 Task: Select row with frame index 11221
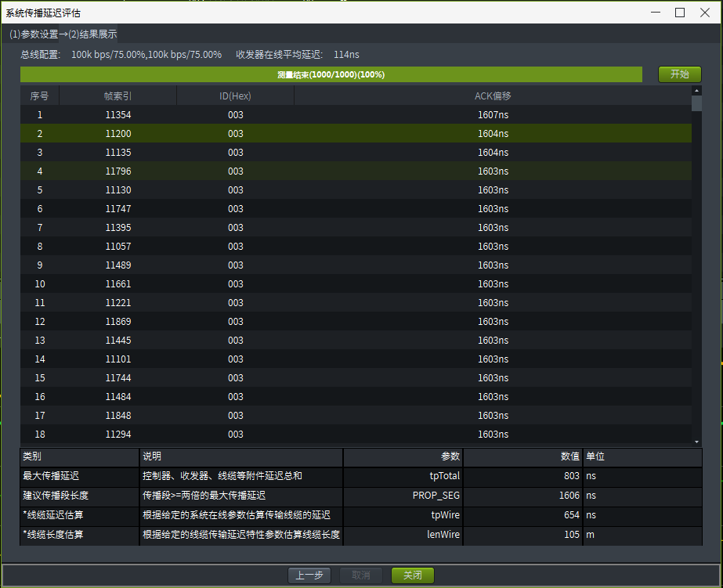coord(356,303)
